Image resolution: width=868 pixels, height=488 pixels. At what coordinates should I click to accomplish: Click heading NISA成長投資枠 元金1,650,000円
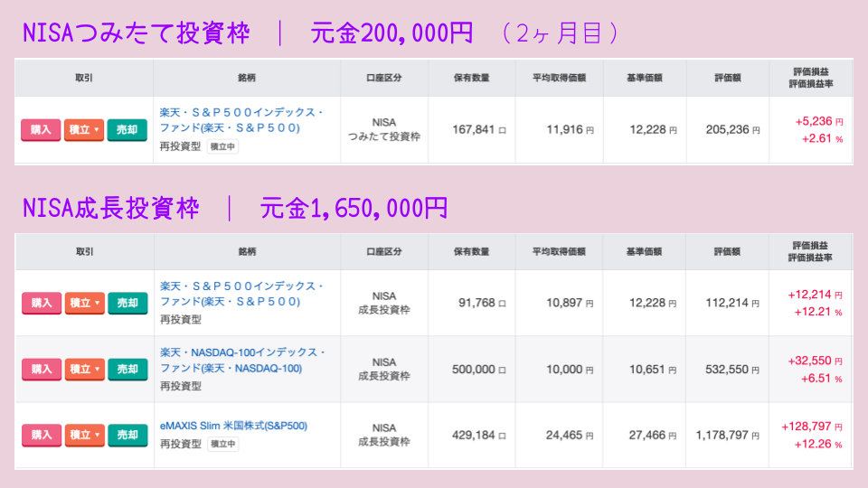(235, 208)
